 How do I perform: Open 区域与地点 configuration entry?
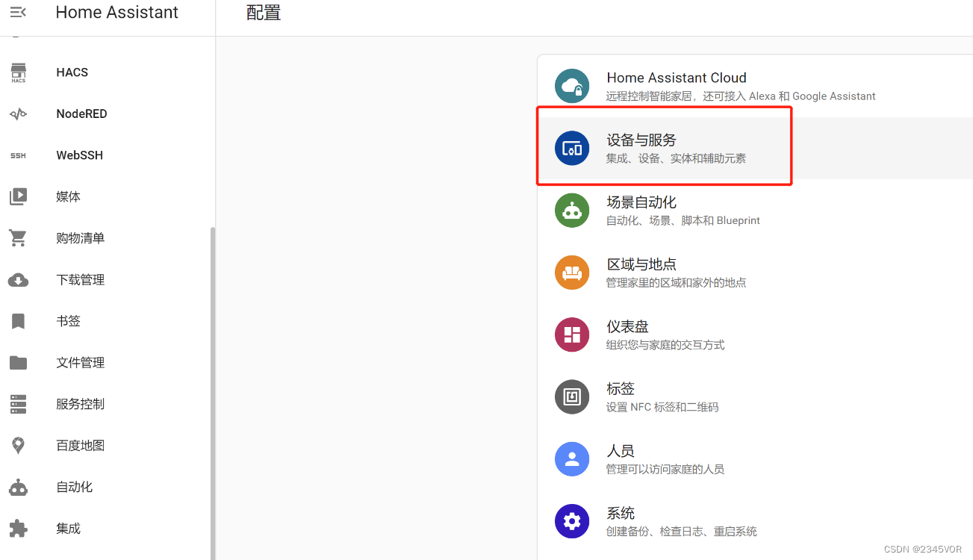(x=755, y=272)
